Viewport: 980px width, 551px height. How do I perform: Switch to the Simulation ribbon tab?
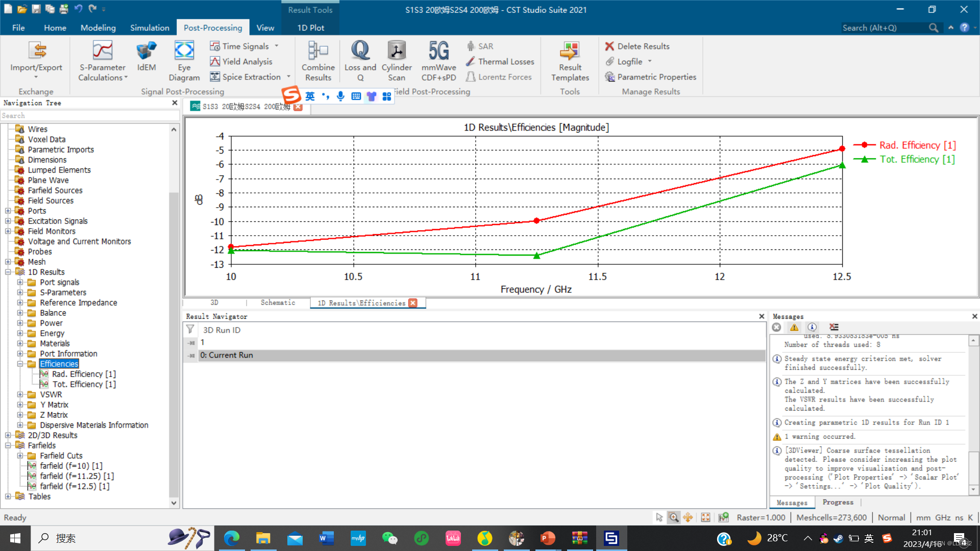149,28
